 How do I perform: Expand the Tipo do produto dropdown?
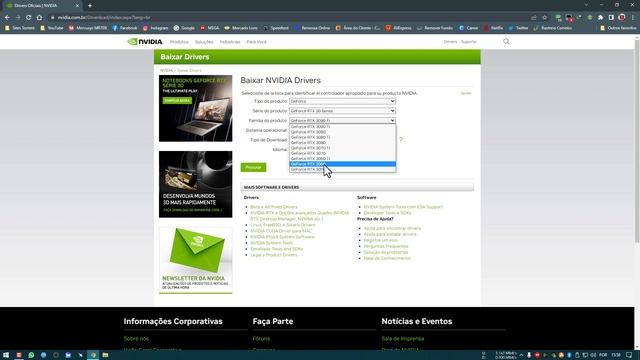pos(342,101)
